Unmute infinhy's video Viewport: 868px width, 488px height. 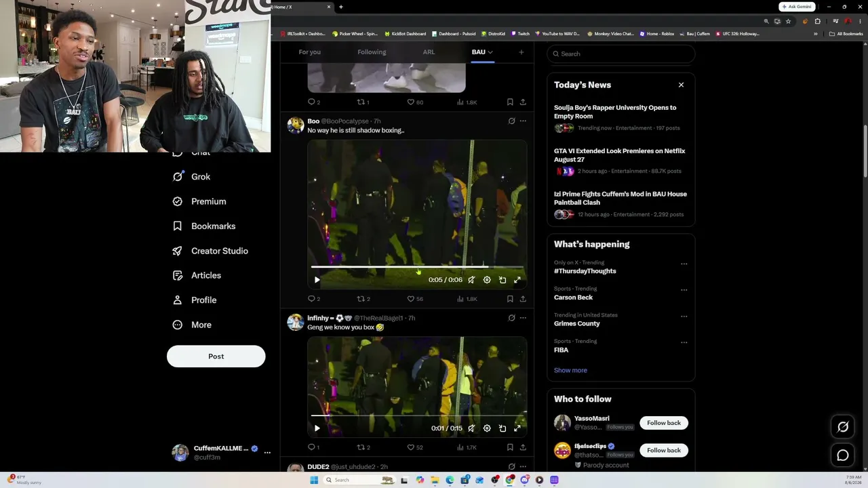coord(471,428)
